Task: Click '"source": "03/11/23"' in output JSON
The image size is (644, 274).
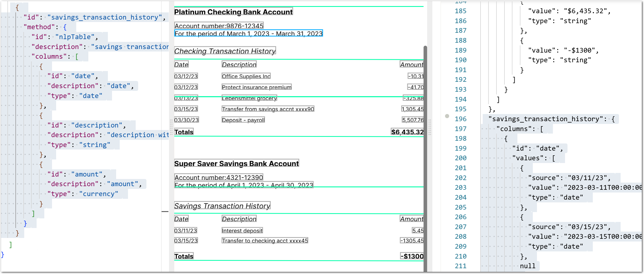Action: (567, 178)
